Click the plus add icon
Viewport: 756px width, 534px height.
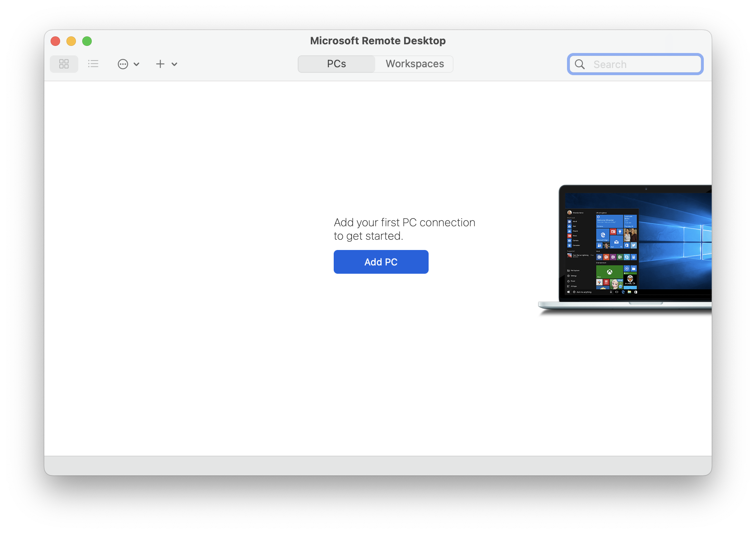pos(160,64)
